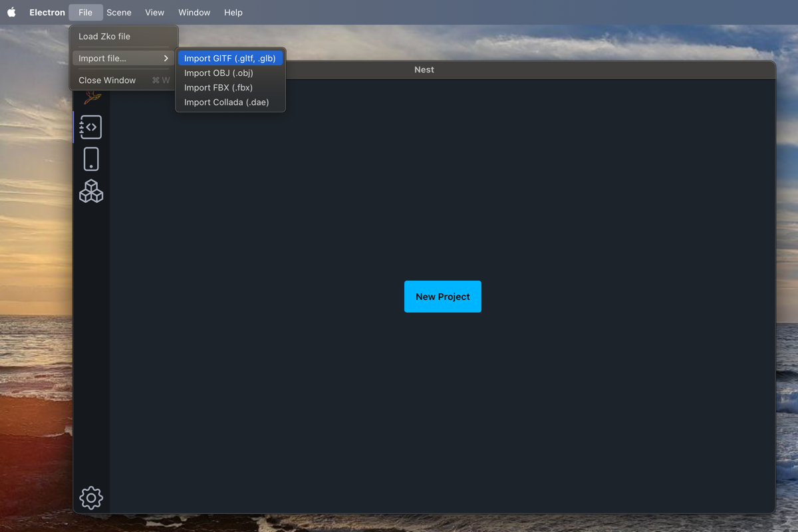Choose Import Collada (.dae)

226,102
